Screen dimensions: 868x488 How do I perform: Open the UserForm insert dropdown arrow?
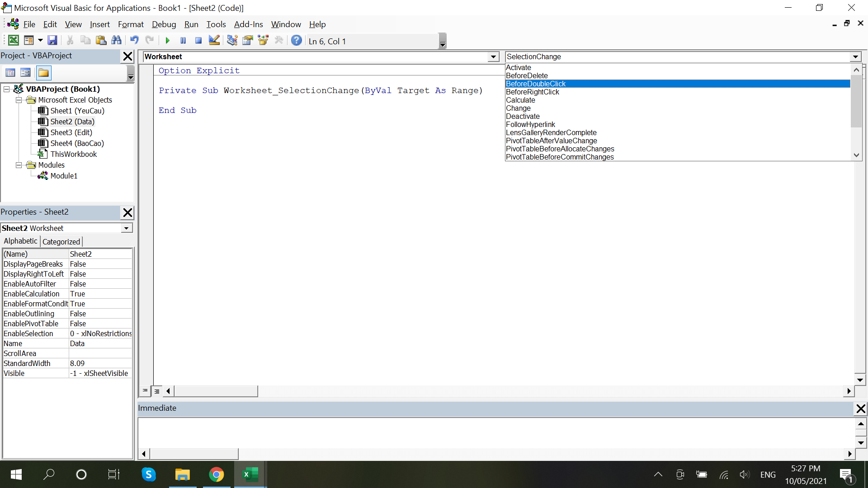click(x=40, y=41)
